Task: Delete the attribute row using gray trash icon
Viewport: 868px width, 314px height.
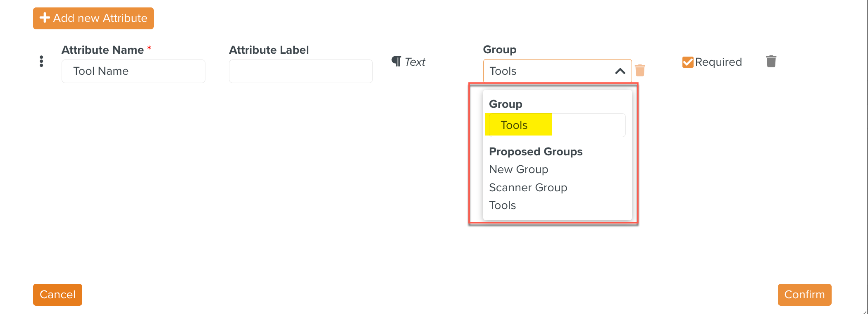Action: 770,61
